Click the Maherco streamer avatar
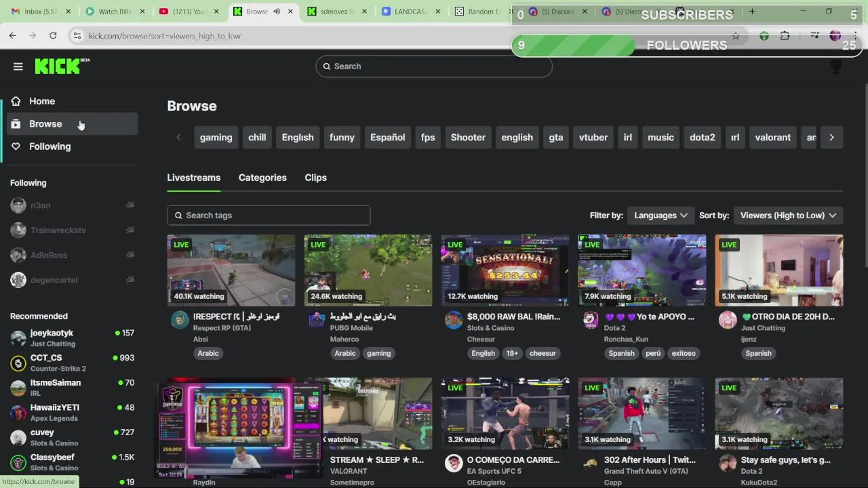Image resolution: width=868 pixels, height=488 pixels. [x=317, y=320]
